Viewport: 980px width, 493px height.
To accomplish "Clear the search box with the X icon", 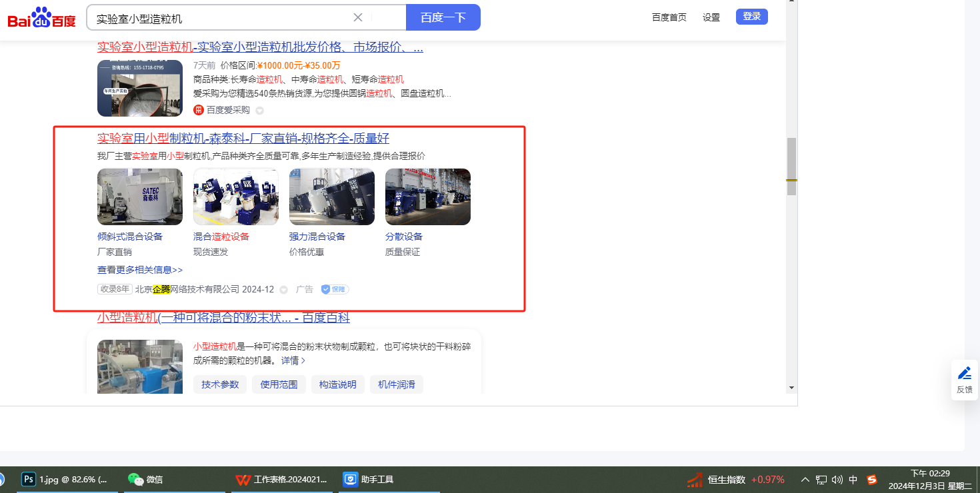I will tap(358, 17).
